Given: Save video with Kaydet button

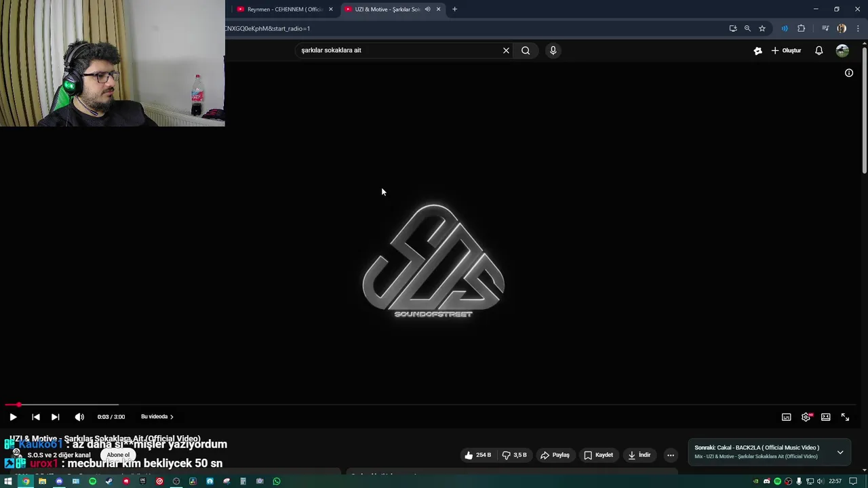Looking at the screenshot, I should click(x=598, y=455).
